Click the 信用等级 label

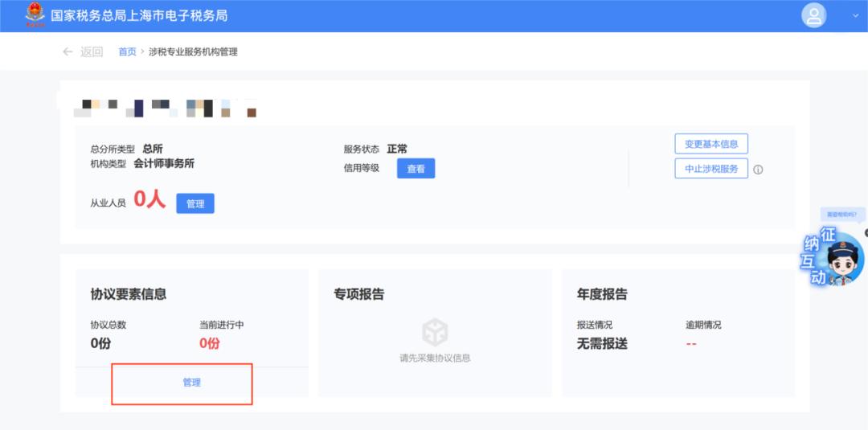tap(362, 168)
